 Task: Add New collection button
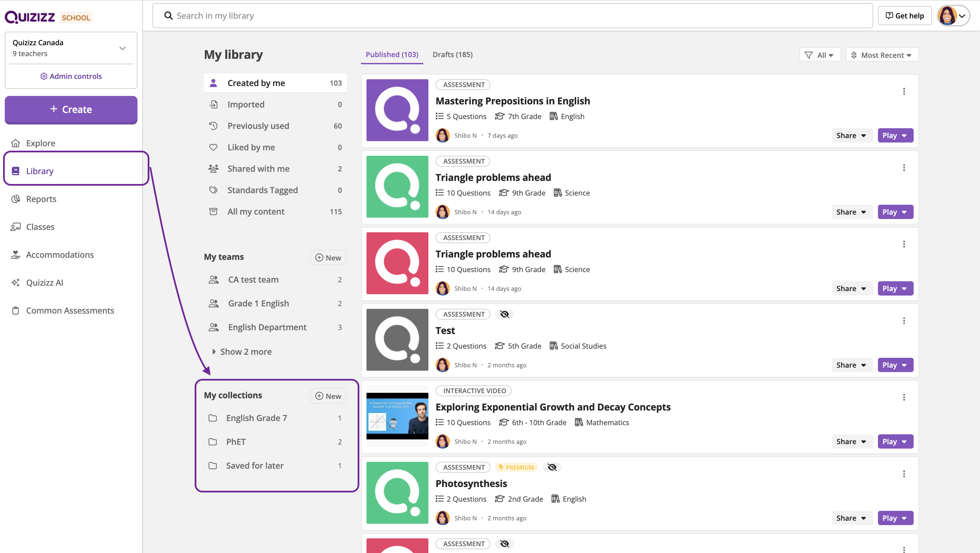328,396
